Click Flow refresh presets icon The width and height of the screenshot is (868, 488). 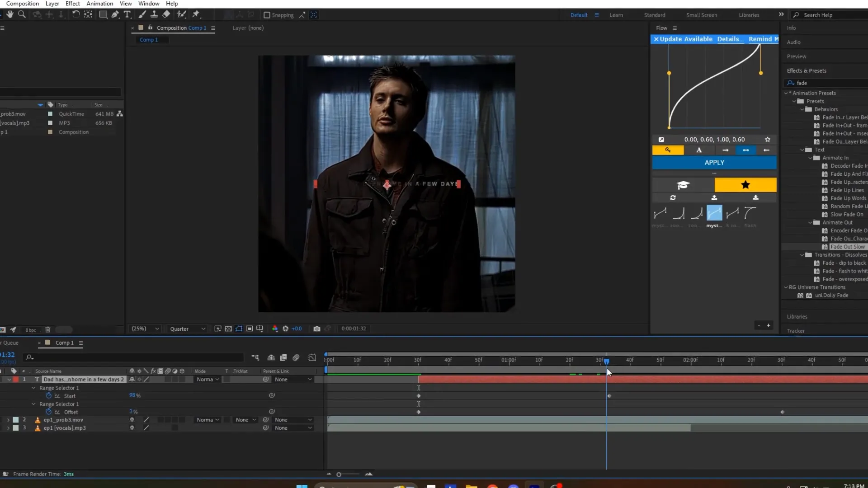[x=673, y=198]
